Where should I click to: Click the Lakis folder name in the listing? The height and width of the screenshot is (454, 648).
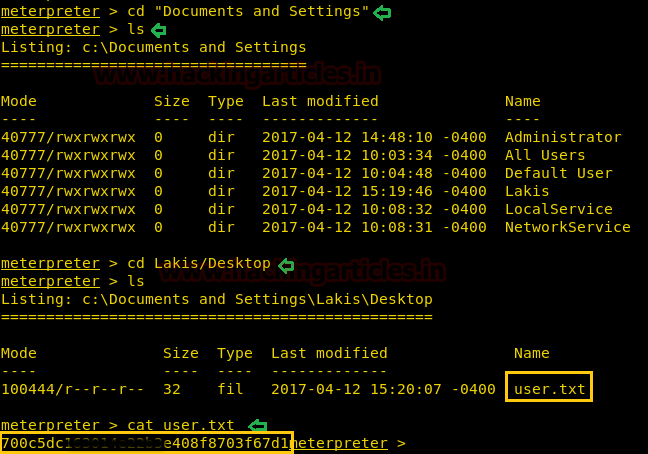tap(527, 191)
